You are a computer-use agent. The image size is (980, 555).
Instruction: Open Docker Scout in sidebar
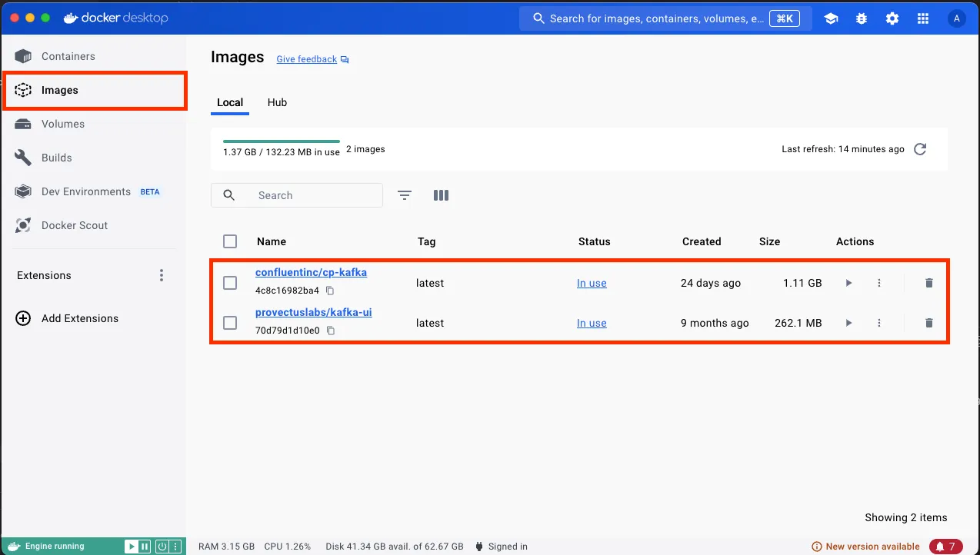pos(75,225)
